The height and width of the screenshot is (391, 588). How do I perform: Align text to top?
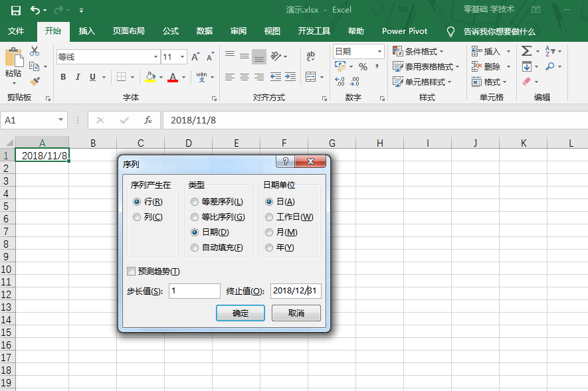[x=230, y=55]
